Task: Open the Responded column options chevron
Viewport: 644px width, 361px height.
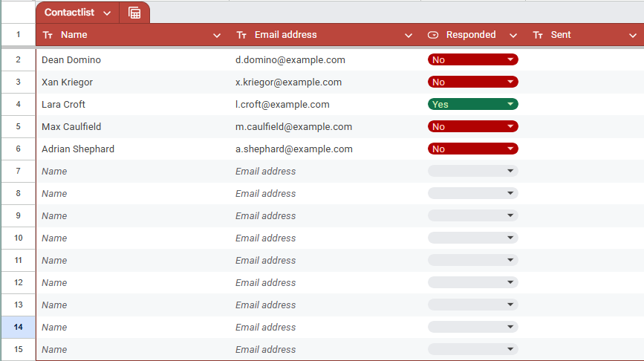Action: (513, 35)
